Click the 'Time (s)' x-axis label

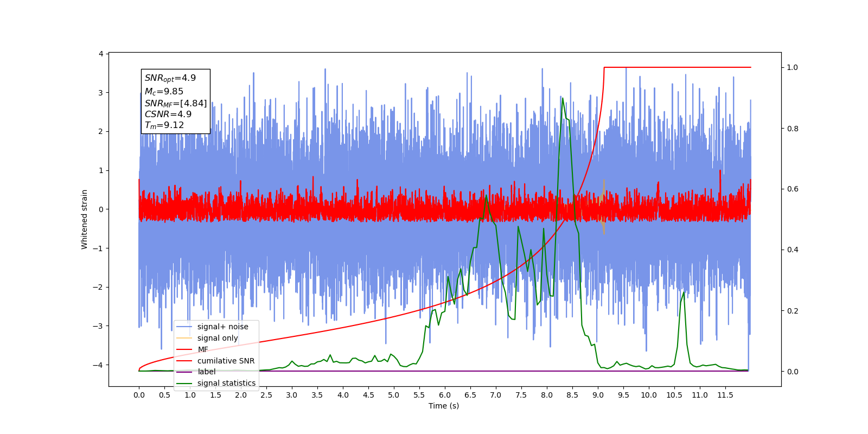444,406
